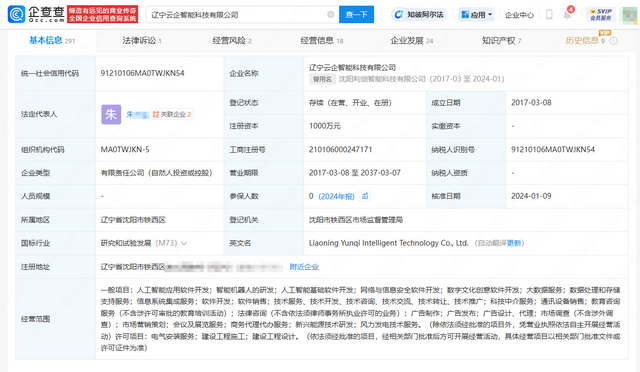Click 更新 link after English name
640x372 pixels.
[x=514, y=243]
